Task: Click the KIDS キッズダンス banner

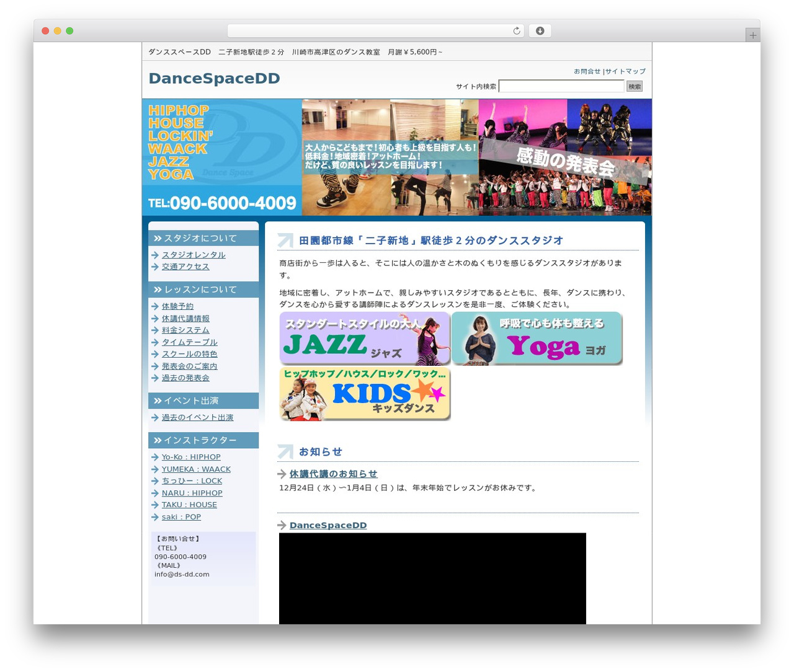Action: tap(365, 394)
